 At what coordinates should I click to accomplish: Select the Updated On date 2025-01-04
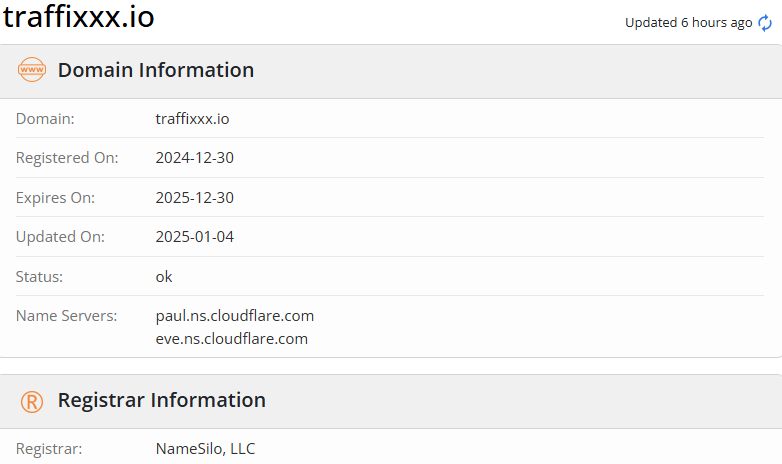[194, 237]
